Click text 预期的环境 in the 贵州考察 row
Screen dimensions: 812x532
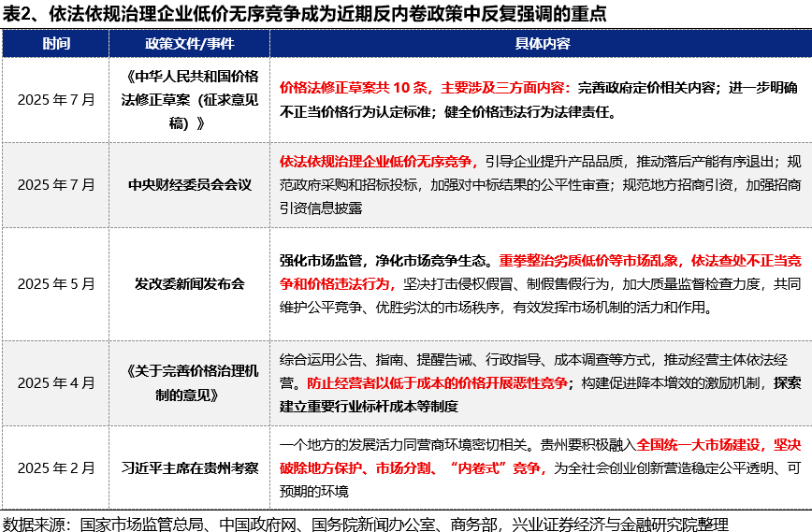point(313,491)
